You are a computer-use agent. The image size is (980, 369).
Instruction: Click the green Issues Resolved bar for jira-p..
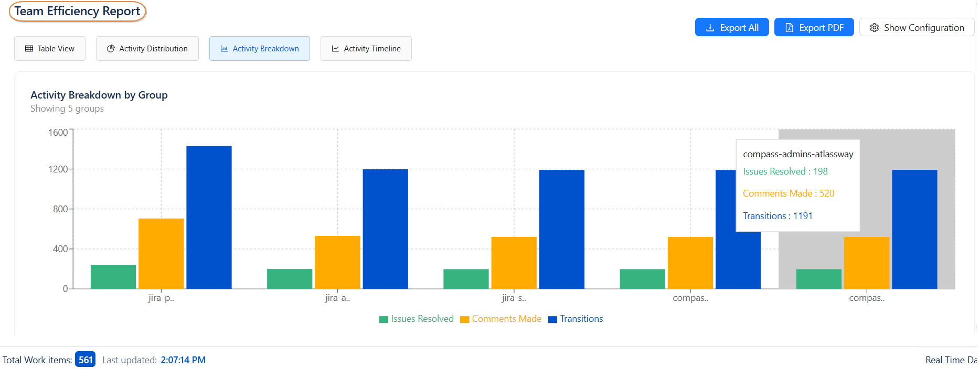pos(113,277)
